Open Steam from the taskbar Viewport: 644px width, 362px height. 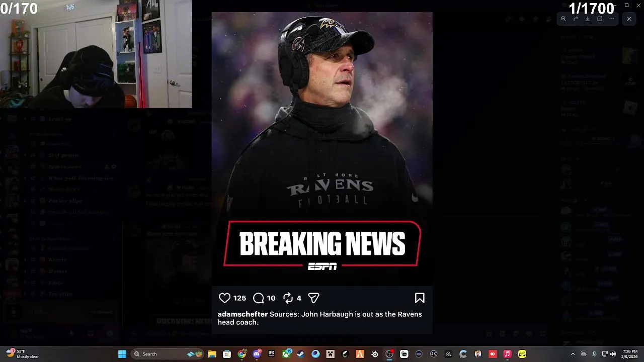(301, 354)
